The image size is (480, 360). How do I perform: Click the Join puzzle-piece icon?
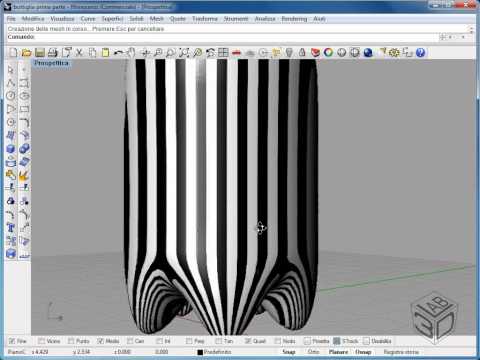(x=11, y=175)
